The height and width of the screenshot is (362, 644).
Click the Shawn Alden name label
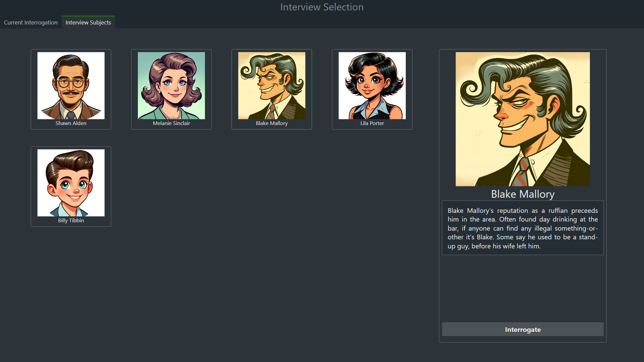(71, 123)
